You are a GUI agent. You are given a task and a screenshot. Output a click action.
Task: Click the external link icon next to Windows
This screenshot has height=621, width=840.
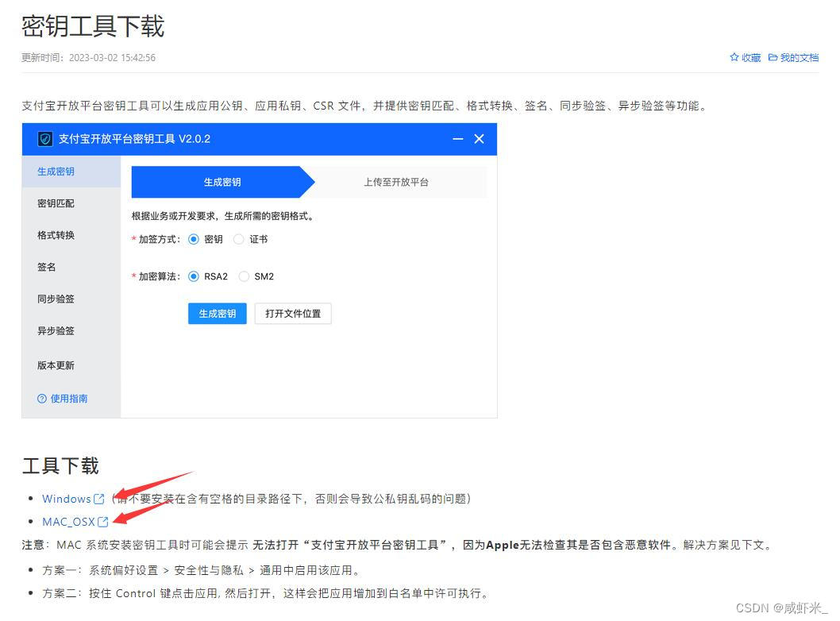tap(99, 499)
